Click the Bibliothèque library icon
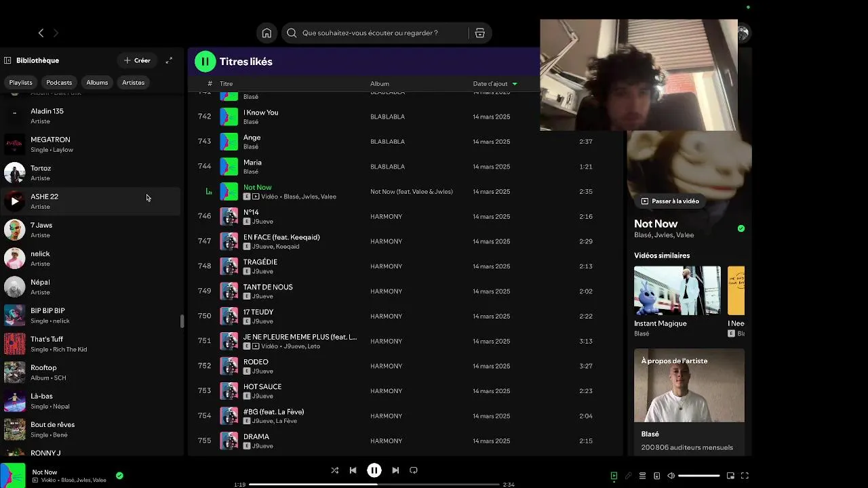Viewport: 868px width, 488px height. point(7,60)
